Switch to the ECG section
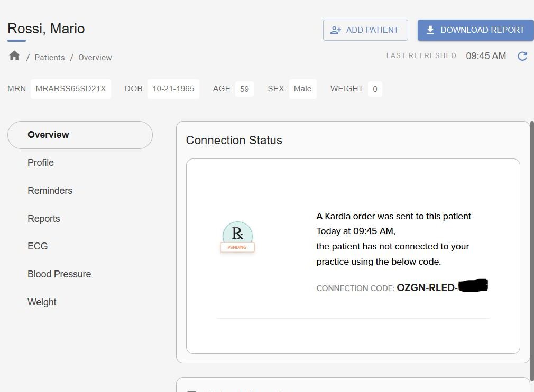534x392 pixels. pyautogui.click(x=38, y=246)
